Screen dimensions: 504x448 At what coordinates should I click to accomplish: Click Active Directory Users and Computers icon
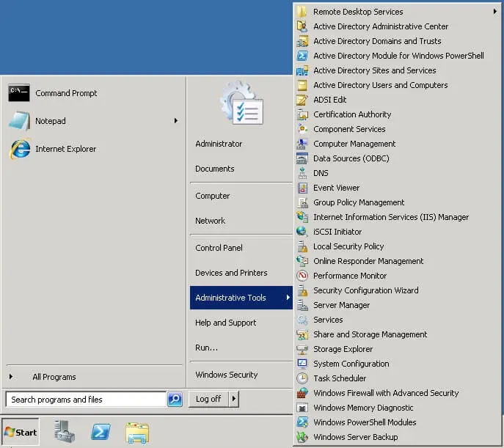(302, 85)
